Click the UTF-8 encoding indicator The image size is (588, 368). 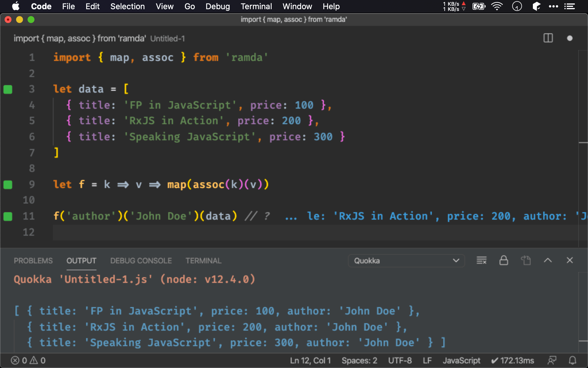pos(400,361)
